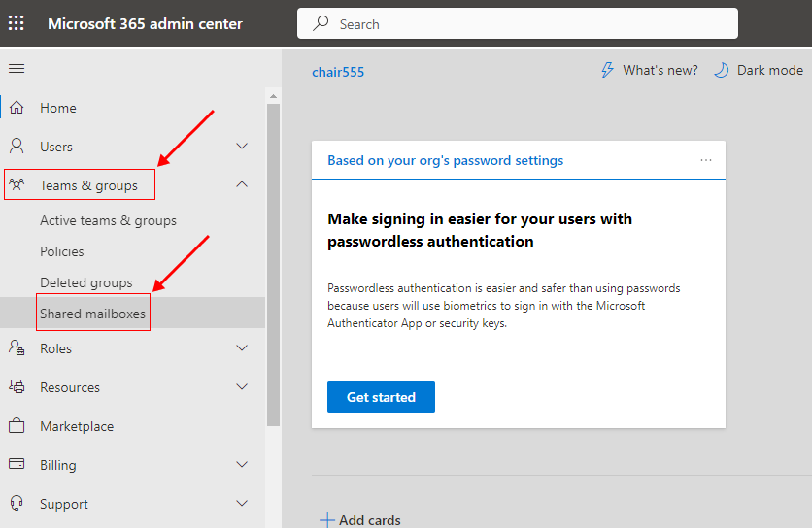Collapse the Teams & groups chevron
Screen dimensions: 812x528
coord(242,185)
